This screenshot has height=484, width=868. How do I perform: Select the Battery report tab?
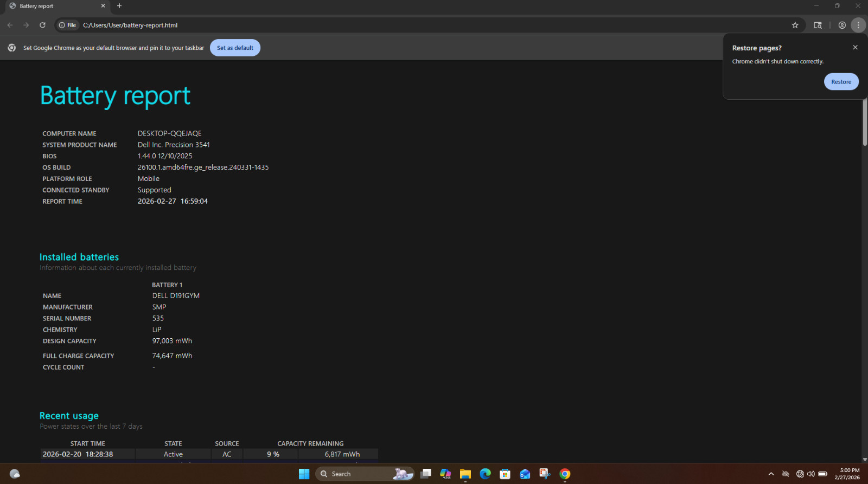point(57,6)
